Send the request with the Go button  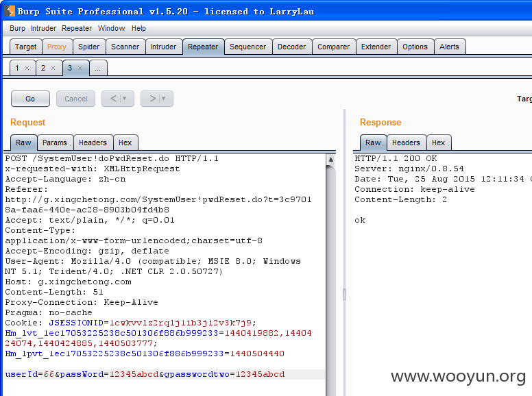[x=30, y=99]
